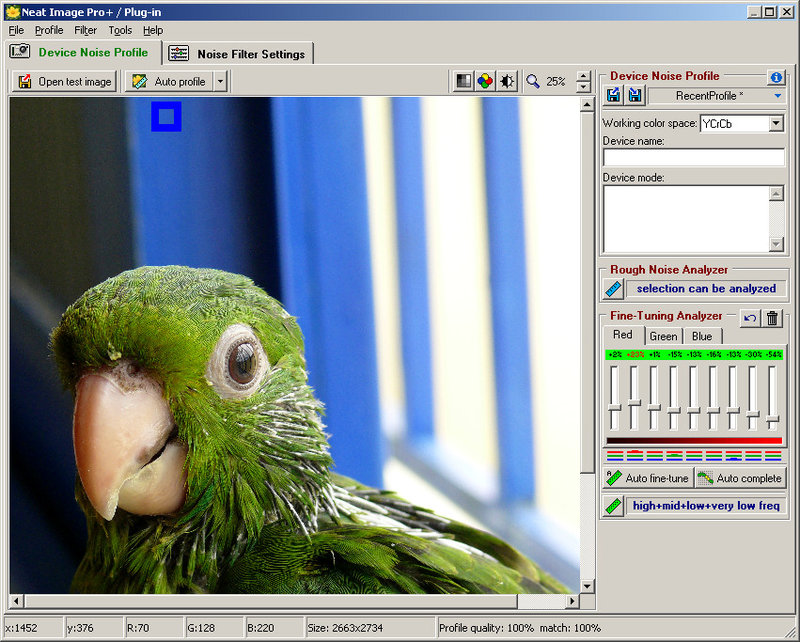
Task: Click the horizontal scroll-right arrow
Action: [572, 601]
